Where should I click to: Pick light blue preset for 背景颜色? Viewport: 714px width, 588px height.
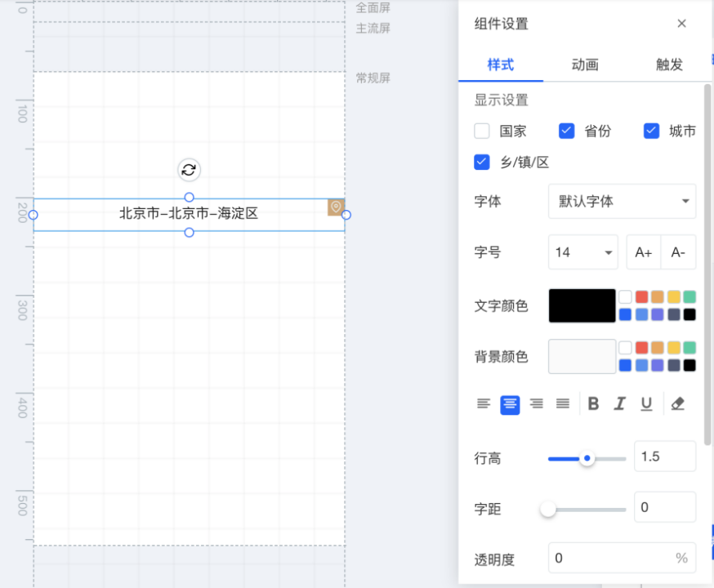[x=641, y=365]
